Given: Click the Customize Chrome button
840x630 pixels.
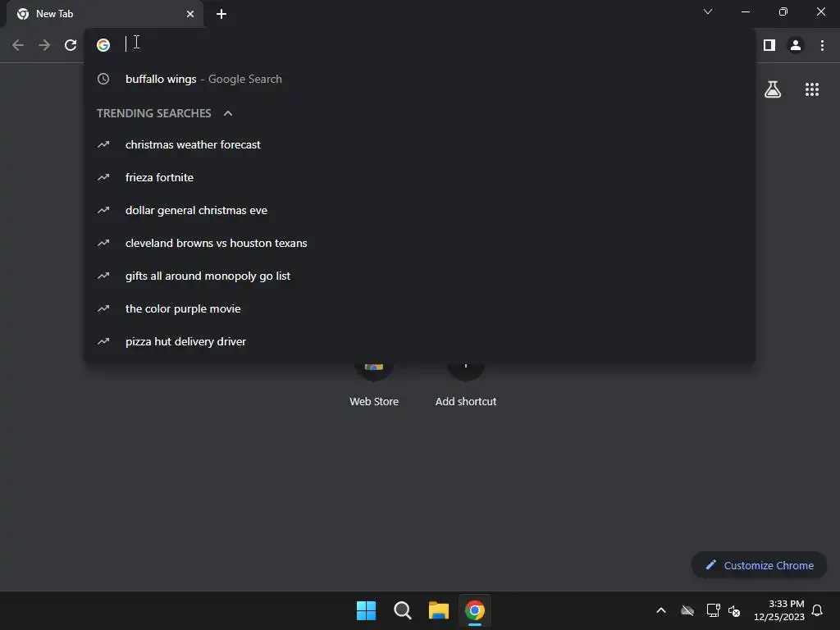Looking at the screenshot, I should [759, 565].
